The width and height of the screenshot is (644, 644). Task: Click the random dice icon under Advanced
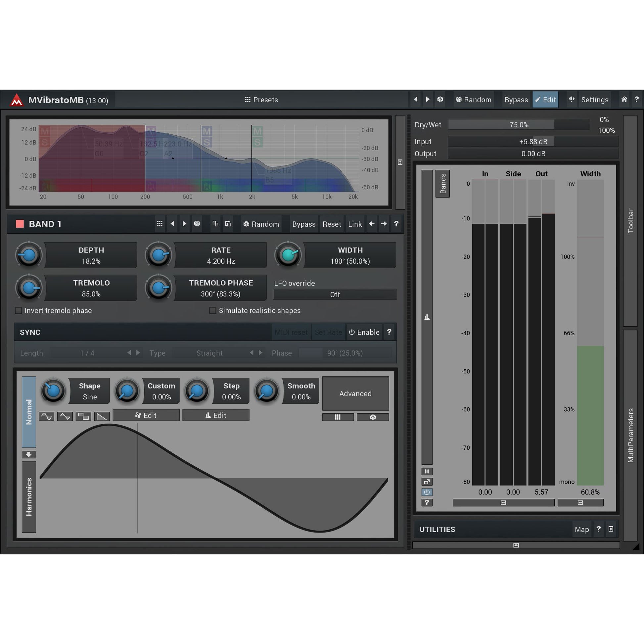point(373,417)
